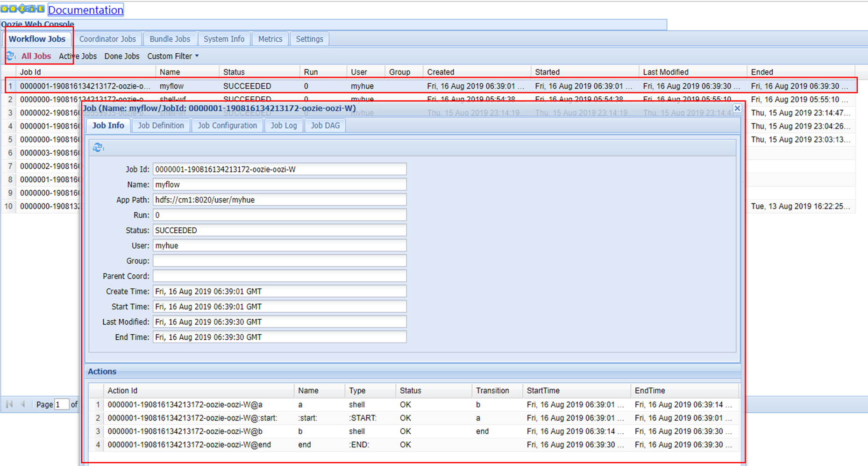Click the empty Parent Coord field
This screenshot has height=466, width=868.
pyautogui.click(x=279, y=276)
